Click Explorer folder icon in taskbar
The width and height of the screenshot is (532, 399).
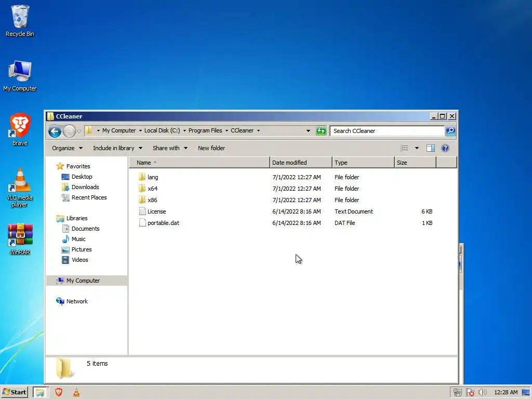click(41, 393)
